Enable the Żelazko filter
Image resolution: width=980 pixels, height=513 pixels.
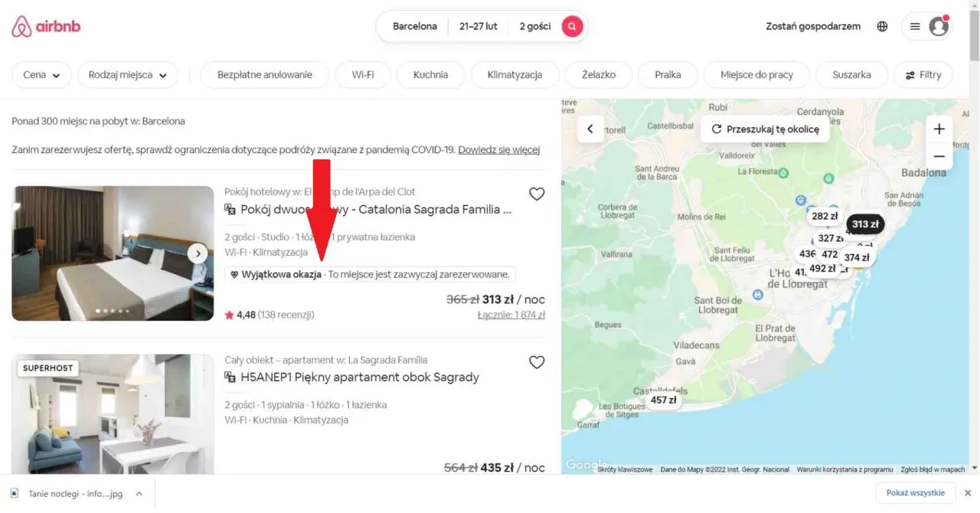pos(598,74)
